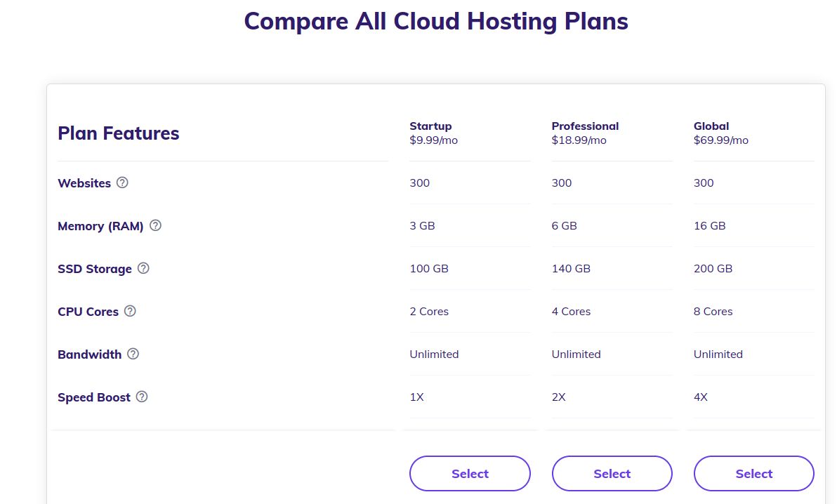Screen dimensions: 837x504
Task: Click the 16 GB memory value
Action: tap(709, 226)
